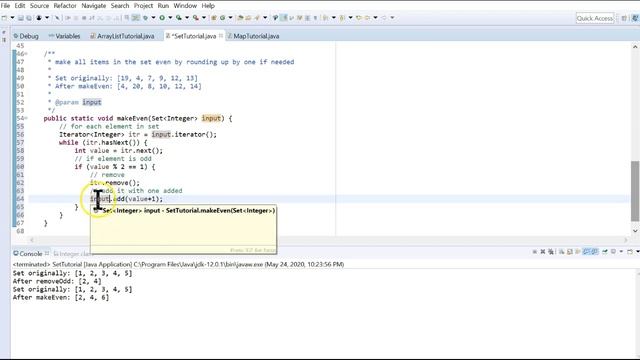Click the External Tools run icon
The image size is (640, 360).
[196, 18]
